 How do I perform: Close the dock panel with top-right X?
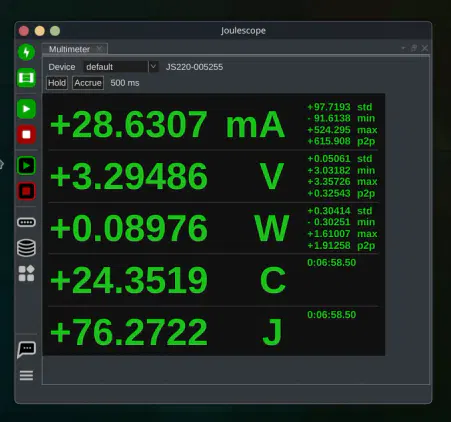click(x=425, y=48)
